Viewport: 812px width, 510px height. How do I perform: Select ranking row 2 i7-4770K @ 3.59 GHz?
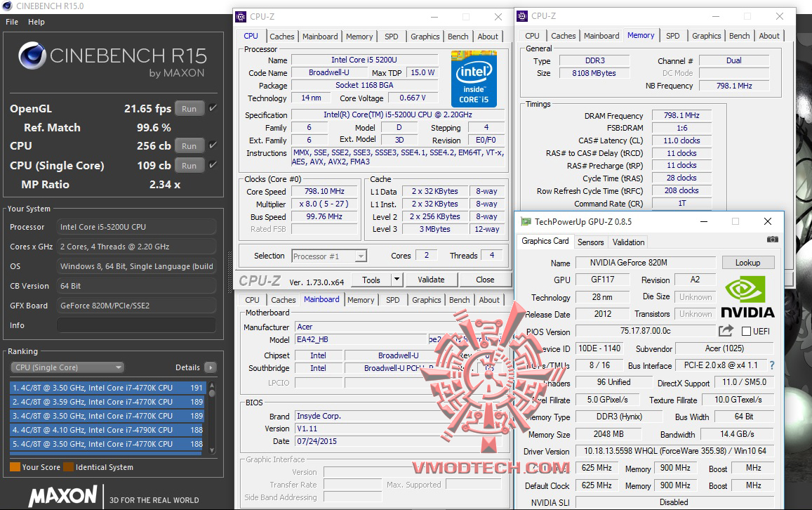point(107,402)
